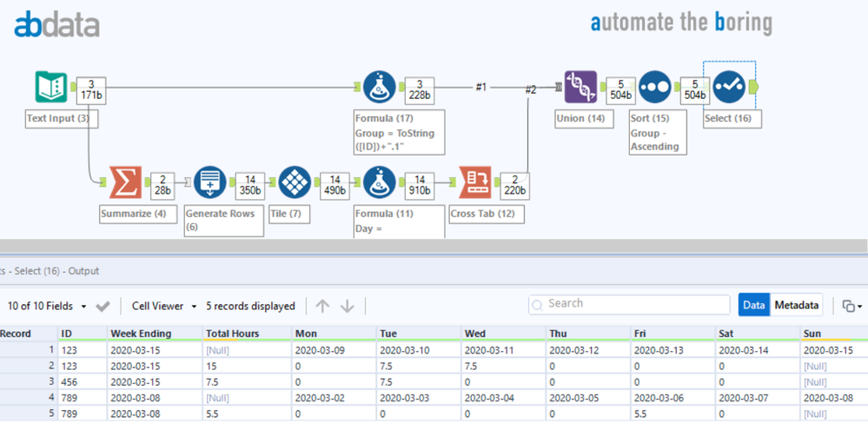Move to previous record with up arrow
Viewport: 868px width, 423px height.
pos(322,307)
